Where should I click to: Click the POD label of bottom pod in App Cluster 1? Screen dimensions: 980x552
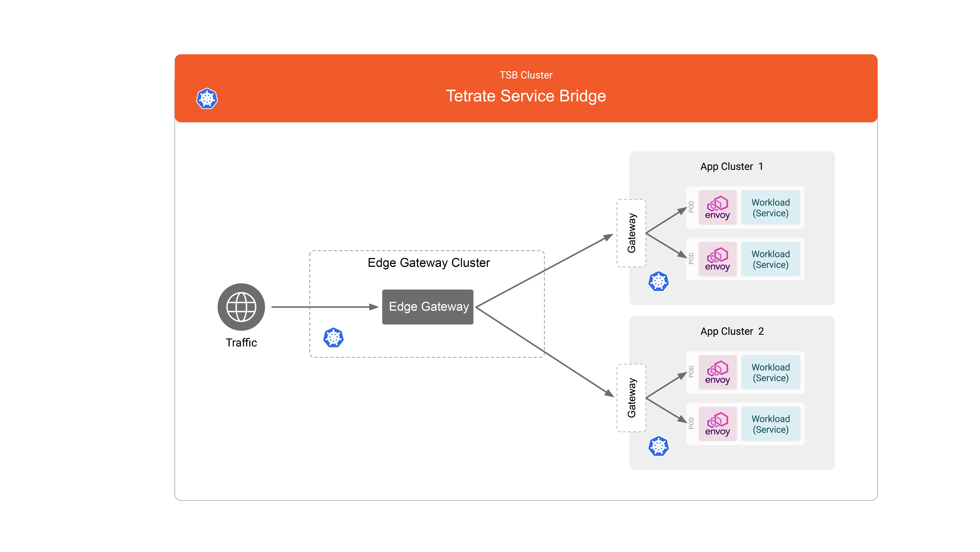coord(691,259)
